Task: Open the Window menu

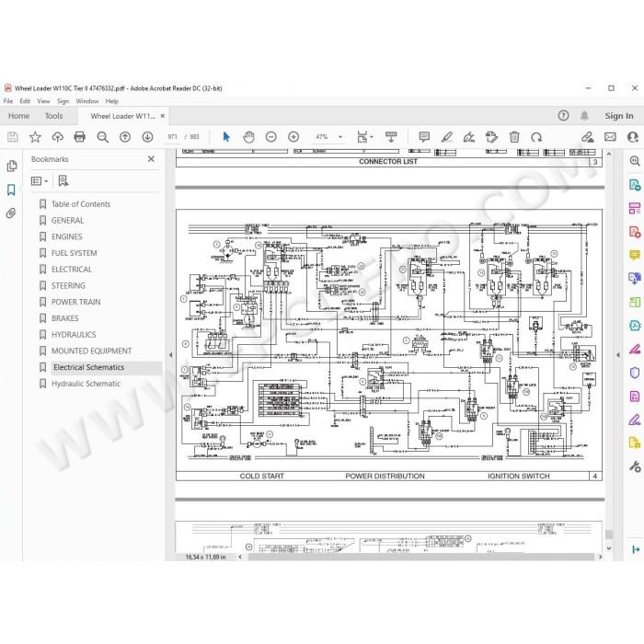Action: (87, 101)
